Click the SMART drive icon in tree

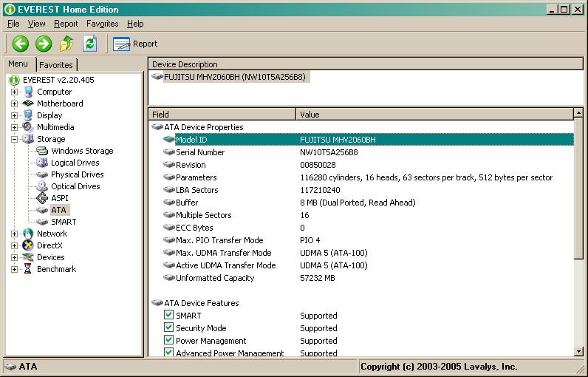pyautogui.click(x=42, y=222)
